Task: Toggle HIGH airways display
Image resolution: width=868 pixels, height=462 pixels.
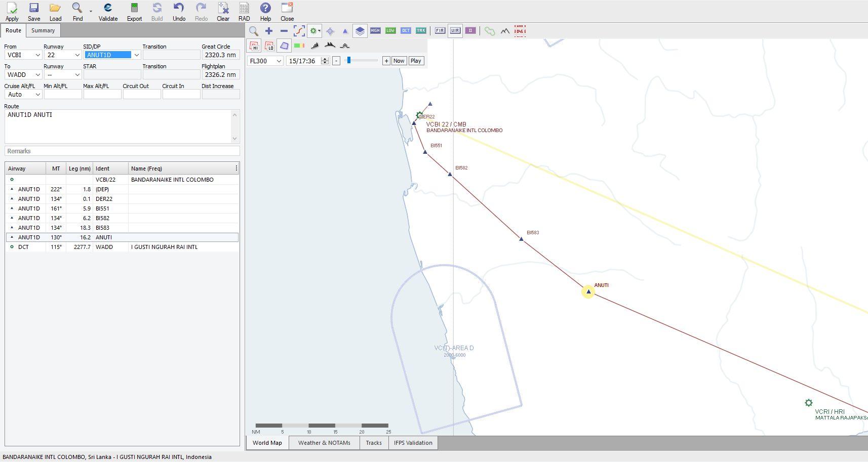Action: click(x=375, y=31)
